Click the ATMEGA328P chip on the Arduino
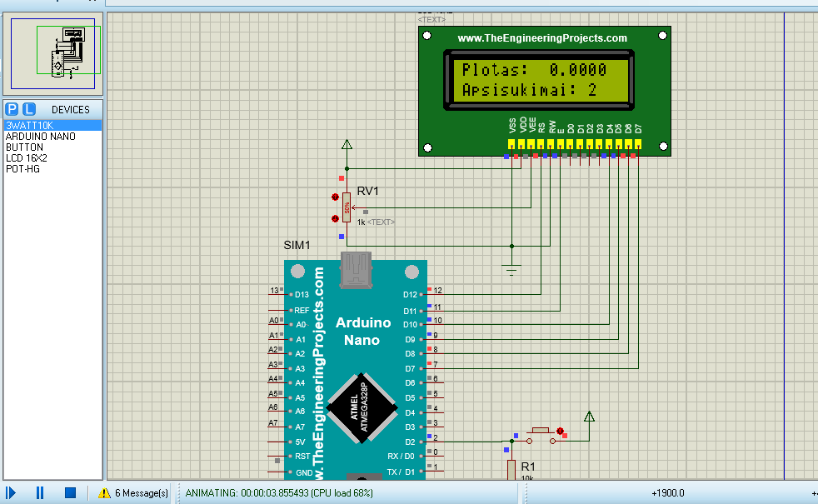The width and height of the screenshot is (818, 504). click(x=362, y=408)
